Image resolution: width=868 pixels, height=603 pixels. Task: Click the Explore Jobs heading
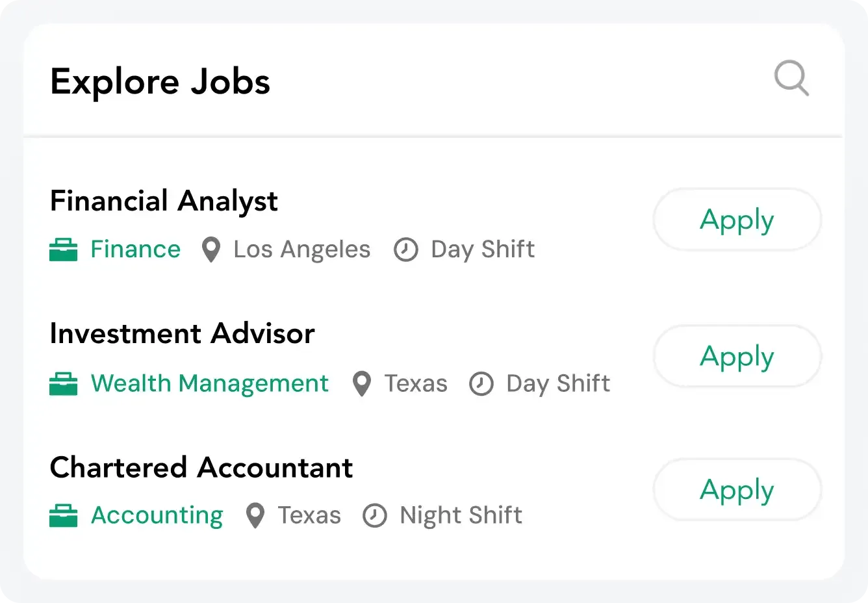(160, 82)
